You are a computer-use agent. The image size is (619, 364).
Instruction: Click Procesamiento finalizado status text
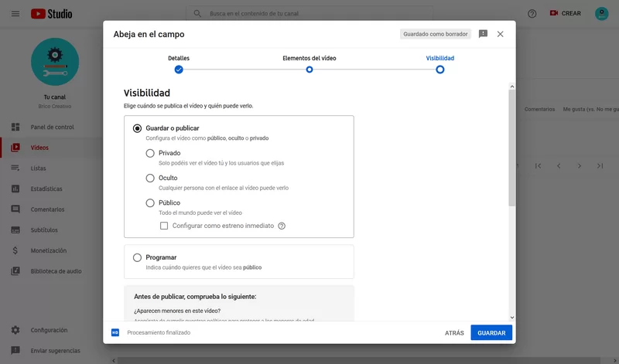click(x=159, y=332)
